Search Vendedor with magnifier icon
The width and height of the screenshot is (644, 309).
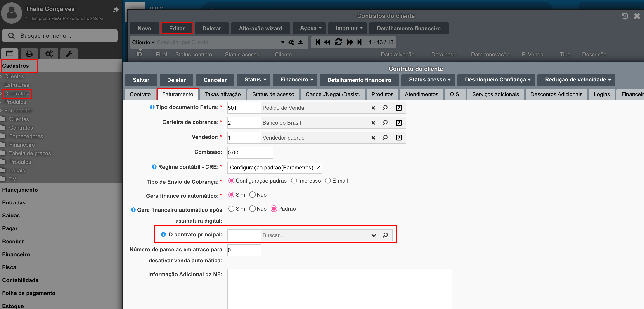[385, 138]
